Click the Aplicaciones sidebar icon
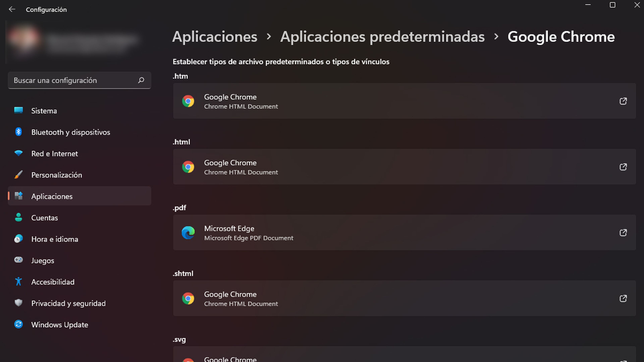This screenshot has height=362, width=644. [x=18, y=196]
